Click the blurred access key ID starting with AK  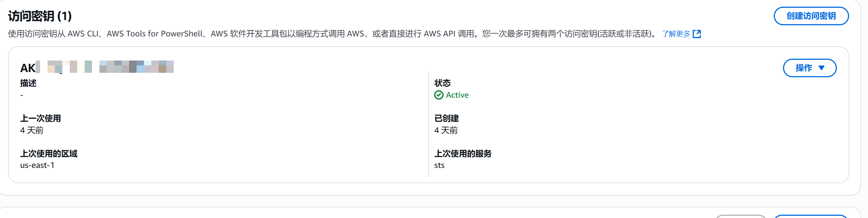click(97, 67)
